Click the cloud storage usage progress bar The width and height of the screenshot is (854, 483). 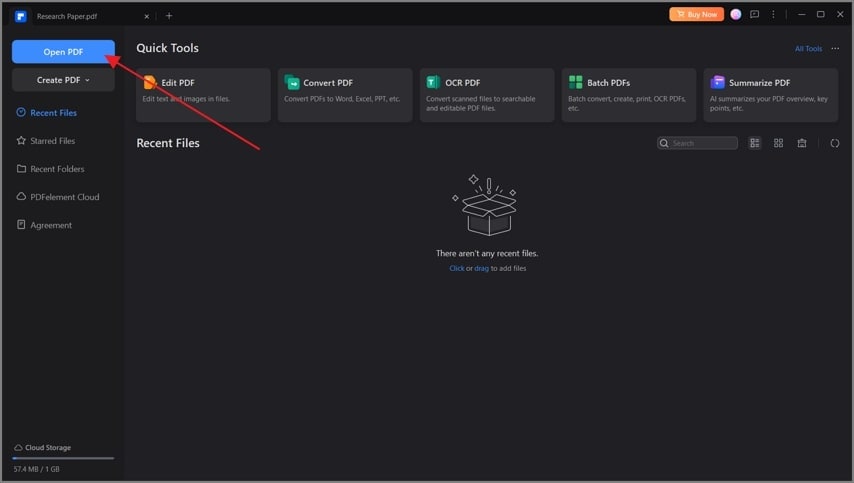[x=63, y=458]
